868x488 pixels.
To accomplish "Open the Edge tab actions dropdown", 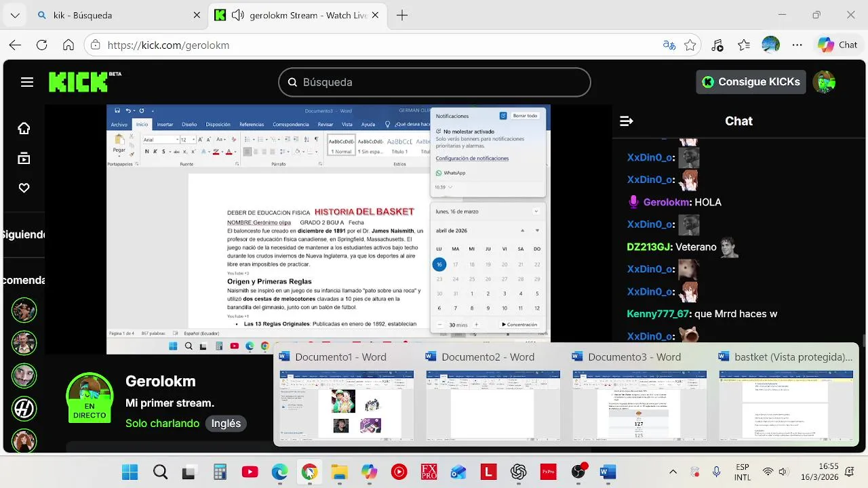I will [15, 15].
